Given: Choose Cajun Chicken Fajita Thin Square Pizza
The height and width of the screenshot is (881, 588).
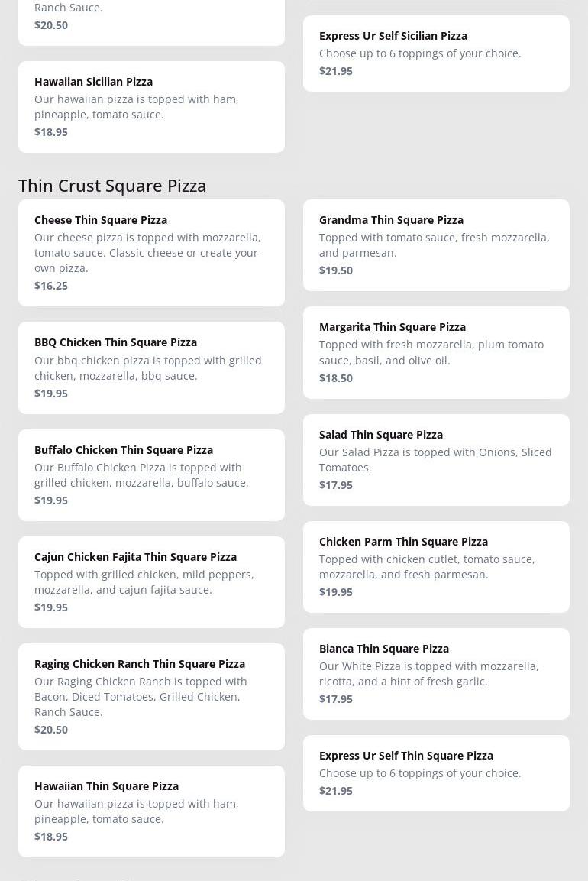Looking at the screenshot, I should [151, 581].
